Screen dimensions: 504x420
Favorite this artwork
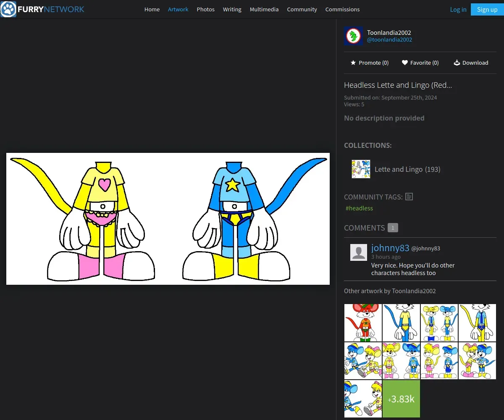[420, 63]
